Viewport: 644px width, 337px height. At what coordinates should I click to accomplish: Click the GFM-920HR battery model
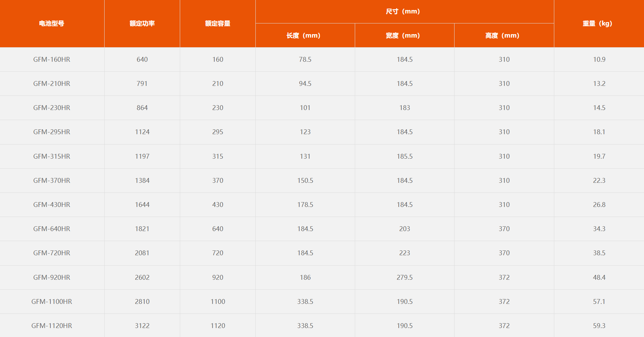coord(52,277)
